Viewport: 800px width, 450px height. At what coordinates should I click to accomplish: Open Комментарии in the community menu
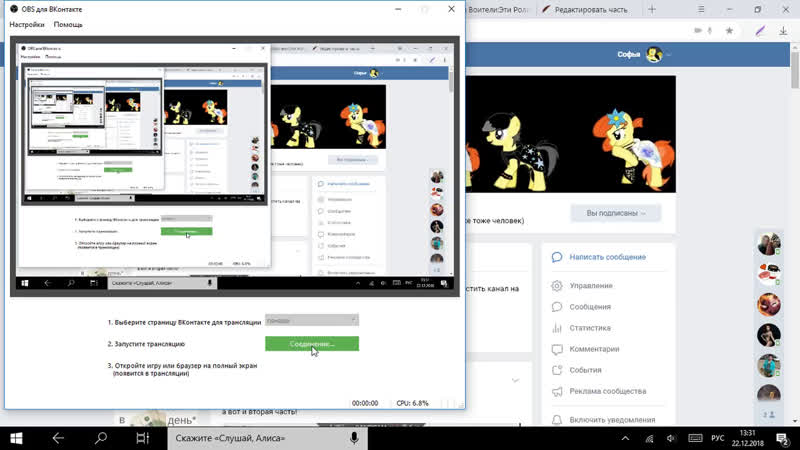(x=594, y=349)
